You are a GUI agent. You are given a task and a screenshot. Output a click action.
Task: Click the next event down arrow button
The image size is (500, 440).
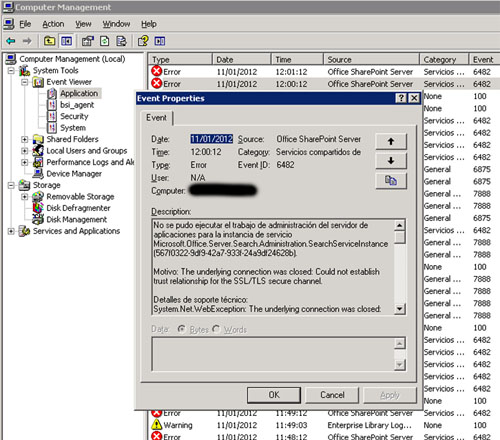(391, 161)
